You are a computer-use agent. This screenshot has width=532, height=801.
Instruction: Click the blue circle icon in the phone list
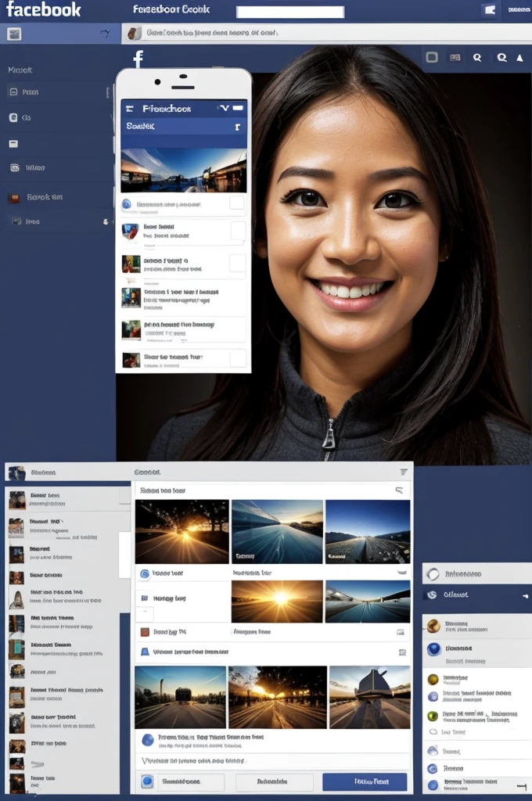point(126,204)
